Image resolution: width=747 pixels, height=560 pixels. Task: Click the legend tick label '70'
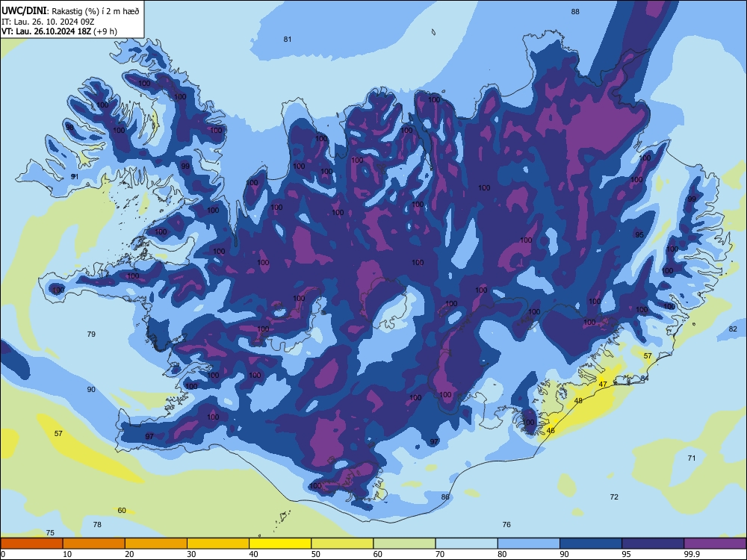pyautogui.click(x=440, y=554)
